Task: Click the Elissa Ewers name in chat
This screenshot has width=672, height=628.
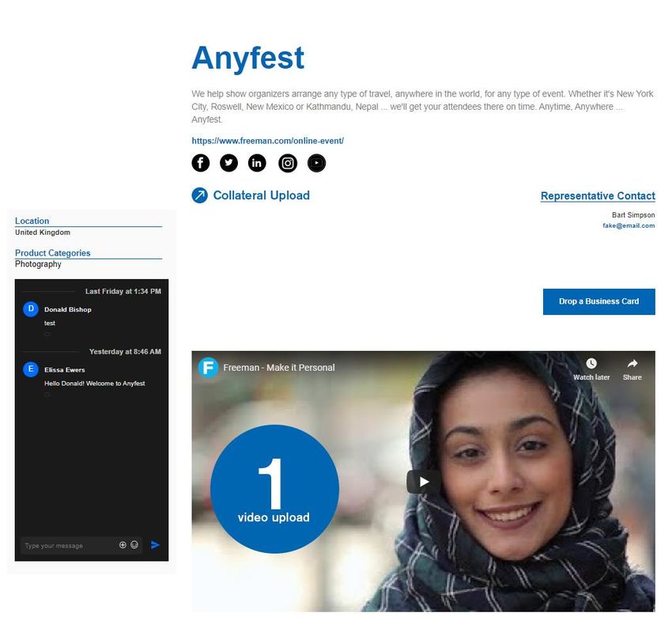Action: pos(65,369)
